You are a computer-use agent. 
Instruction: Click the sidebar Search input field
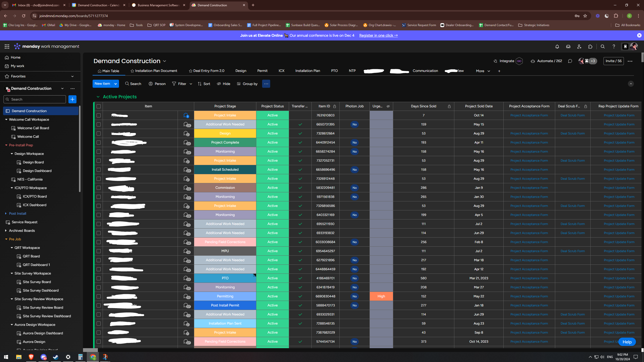pyautogui.click(x=35, y=99)
